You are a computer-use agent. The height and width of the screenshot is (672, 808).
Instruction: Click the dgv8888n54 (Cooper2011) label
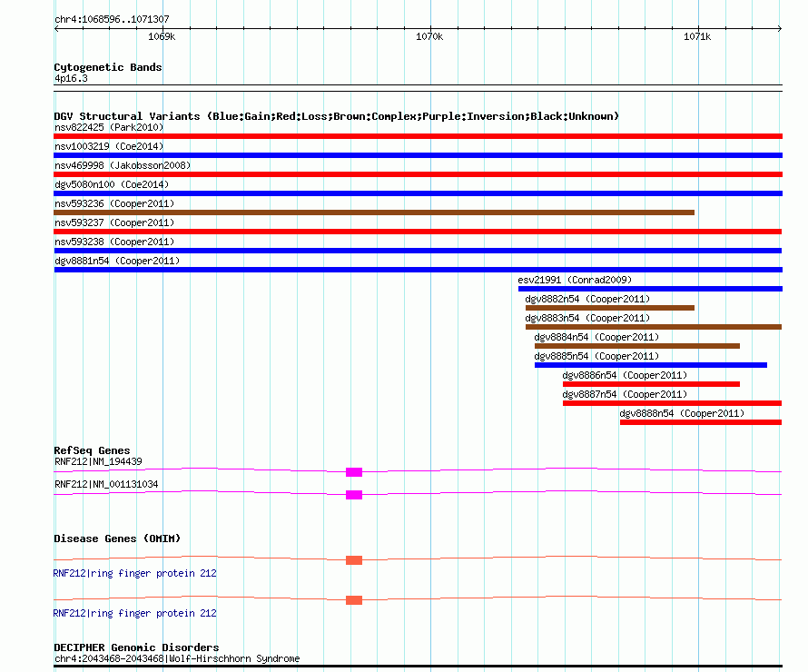pyautogui.click(x=683, y=413)
